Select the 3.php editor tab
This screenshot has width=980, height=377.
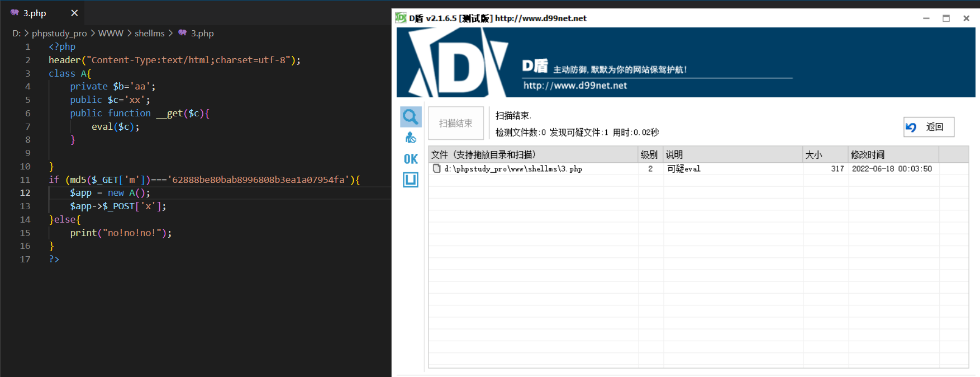[x=44, y=13]
